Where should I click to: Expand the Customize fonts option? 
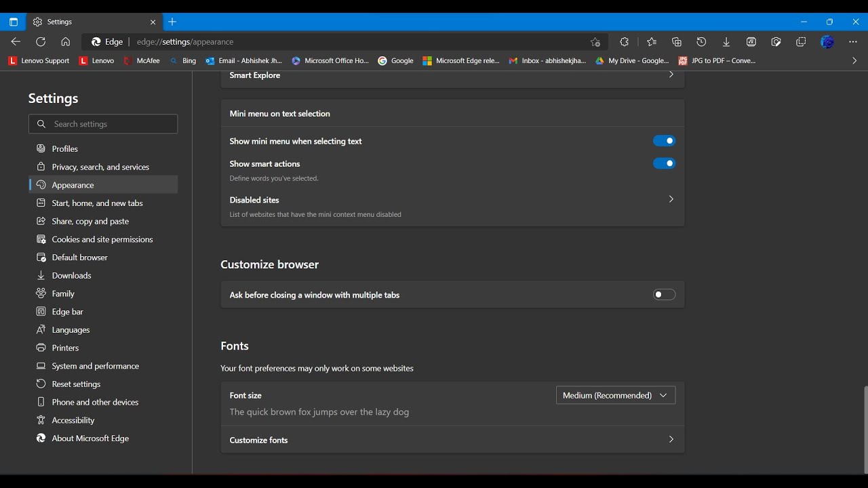(x=671, y=440)
